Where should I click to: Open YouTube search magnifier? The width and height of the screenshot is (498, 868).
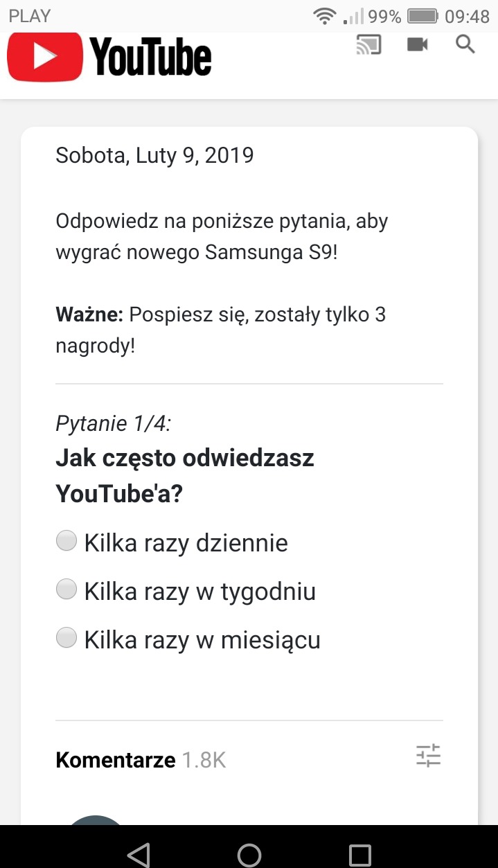point(465,45)
